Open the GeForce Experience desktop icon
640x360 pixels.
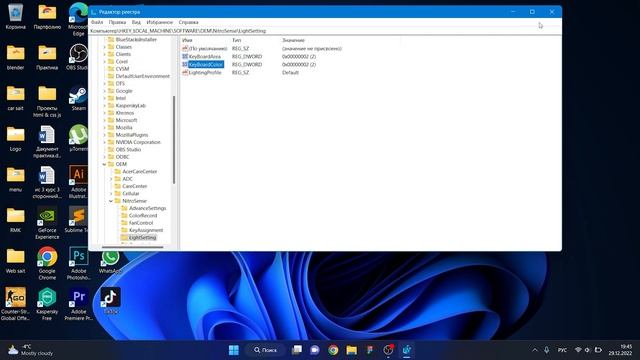47,222
